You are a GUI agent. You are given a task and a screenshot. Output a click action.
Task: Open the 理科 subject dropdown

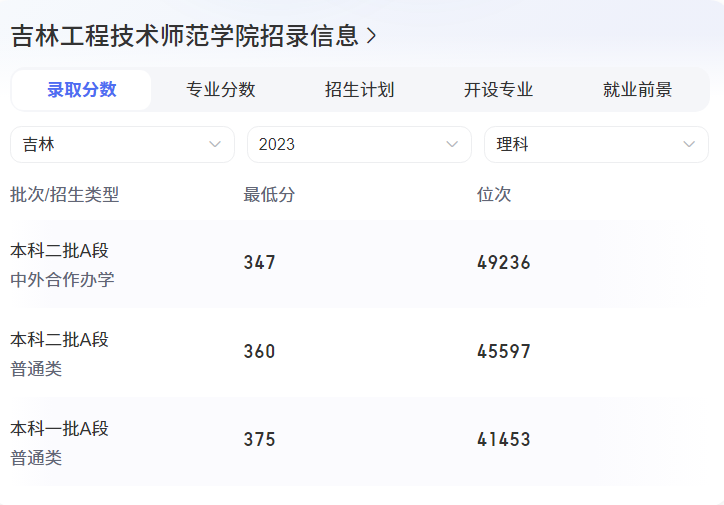click(596, 144)
